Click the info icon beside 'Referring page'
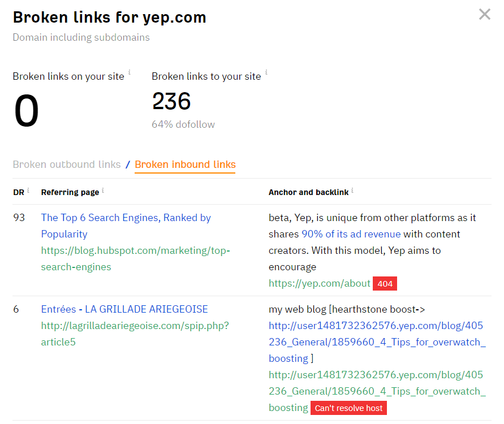The image size is (504, 424). pos(102,189)
